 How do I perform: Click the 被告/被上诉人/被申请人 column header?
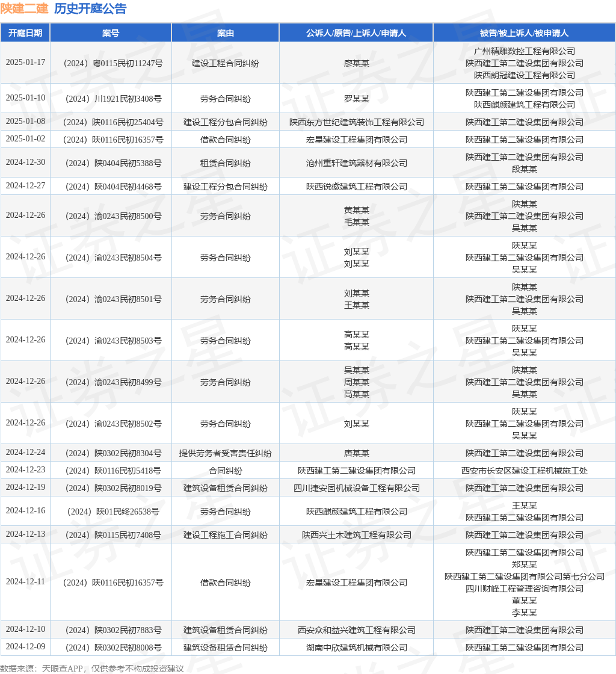[524, 33]
